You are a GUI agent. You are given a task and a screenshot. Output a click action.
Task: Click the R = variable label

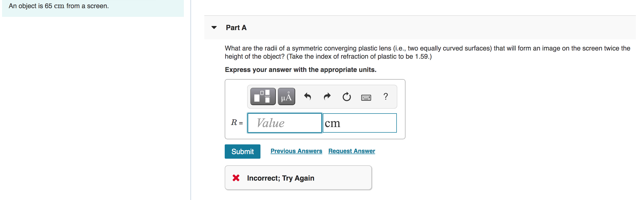[237, 123]
